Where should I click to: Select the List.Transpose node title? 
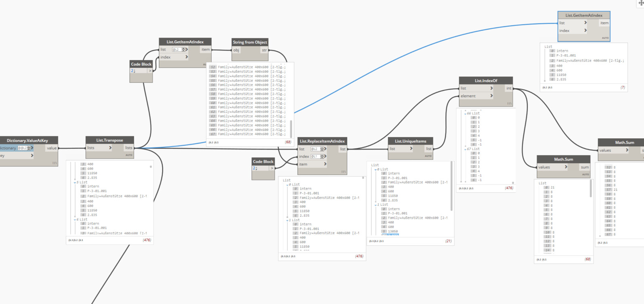tap(109, 140)
